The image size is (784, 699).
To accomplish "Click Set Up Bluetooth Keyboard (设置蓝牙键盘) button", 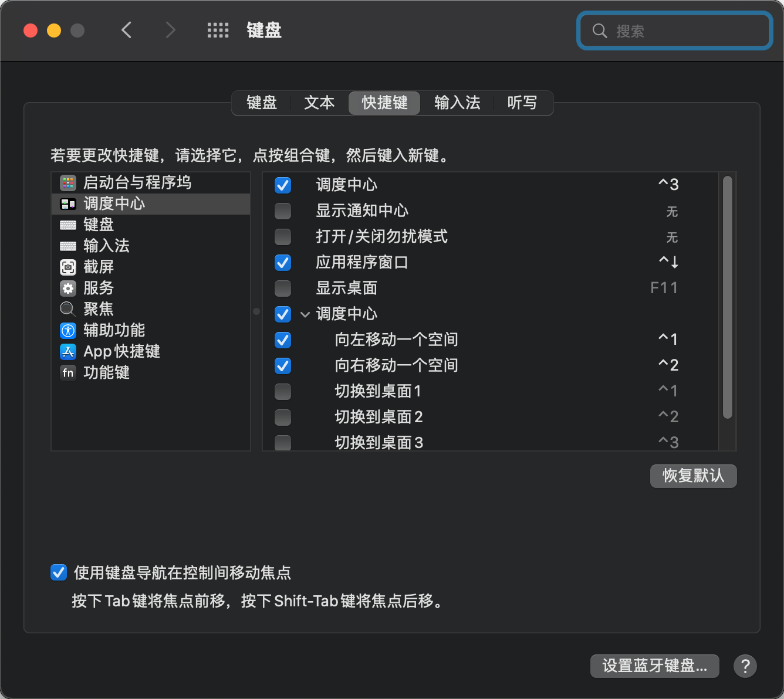I will 654,666.
